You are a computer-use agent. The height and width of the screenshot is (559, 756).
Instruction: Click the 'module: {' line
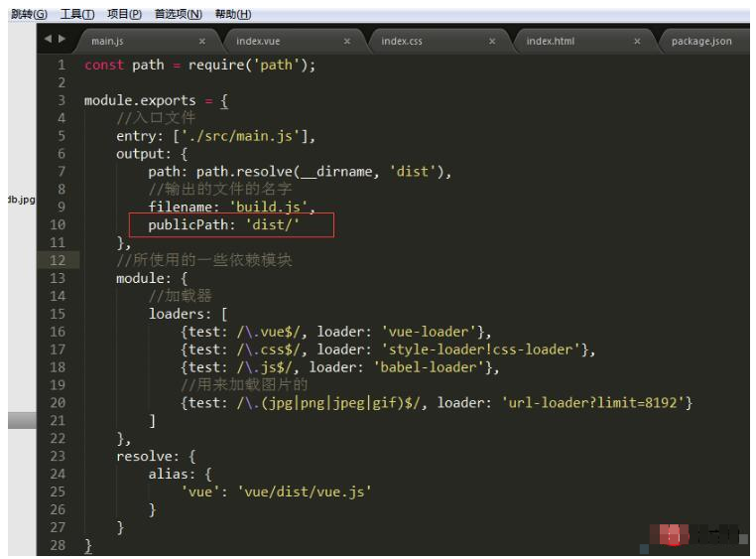click(152, 279)
